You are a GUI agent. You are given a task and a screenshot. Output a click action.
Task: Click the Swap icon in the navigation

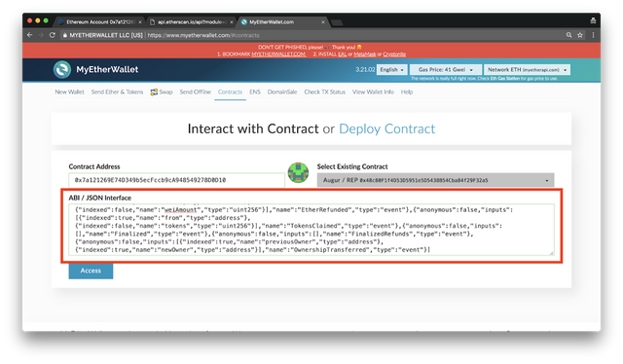pos(154,92)
